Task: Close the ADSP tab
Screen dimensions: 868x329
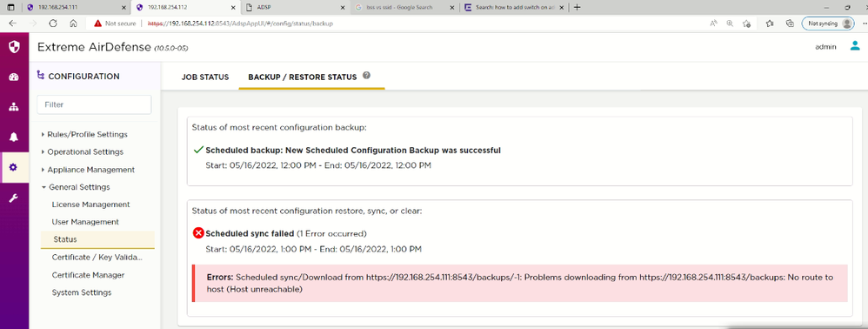Action: (x=344, y=7)
